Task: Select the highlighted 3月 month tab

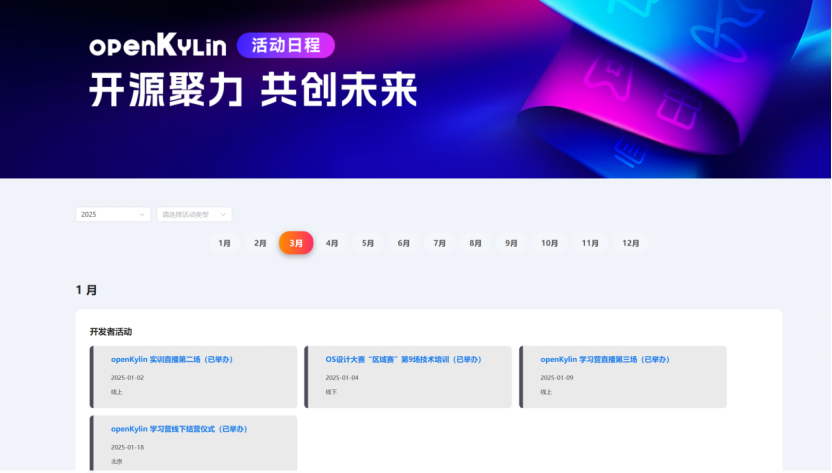Action: 296,243
